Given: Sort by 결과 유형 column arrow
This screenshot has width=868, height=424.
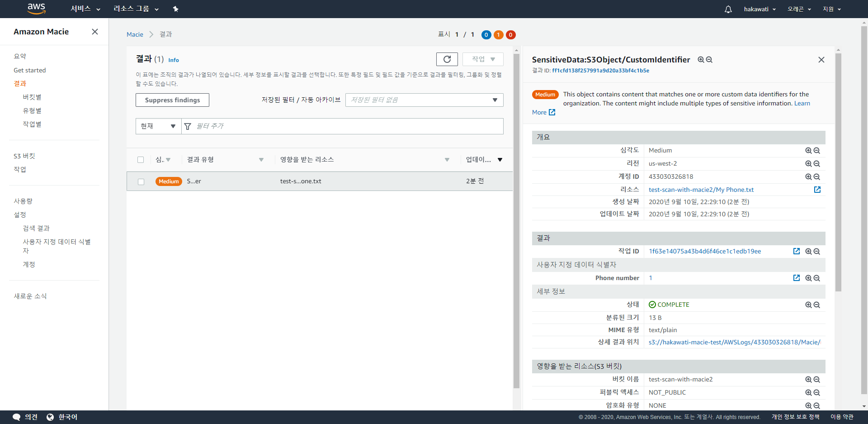Looking at the screenshot, I should coord(261,160).
